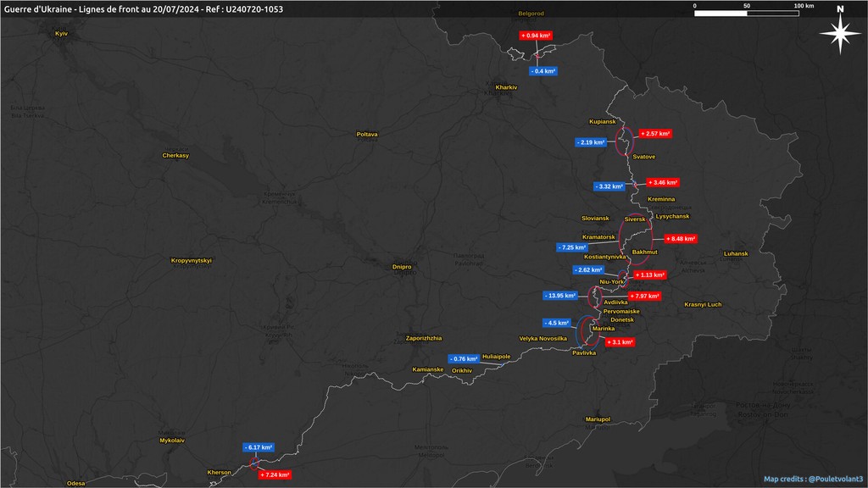The height and width of the screenshot is (488, 868).
Task: Click the Kharkiv city label
Action: (507, 87)
